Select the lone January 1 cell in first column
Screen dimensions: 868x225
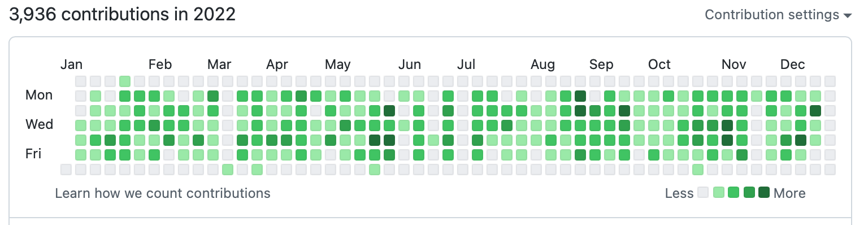[66, 170]
